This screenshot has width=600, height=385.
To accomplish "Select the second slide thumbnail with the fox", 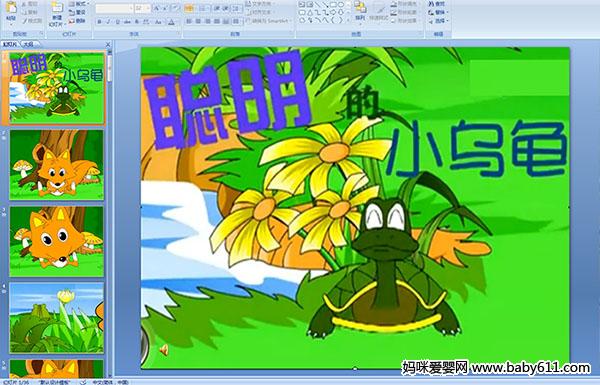I will [x=57, y=165].
